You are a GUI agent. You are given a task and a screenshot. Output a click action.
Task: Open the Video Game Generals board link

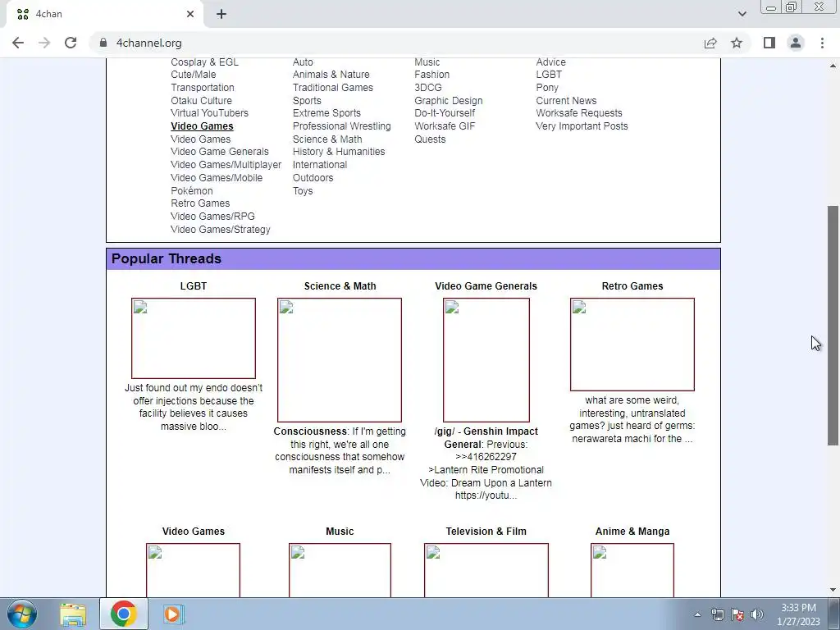click(220, 152)
